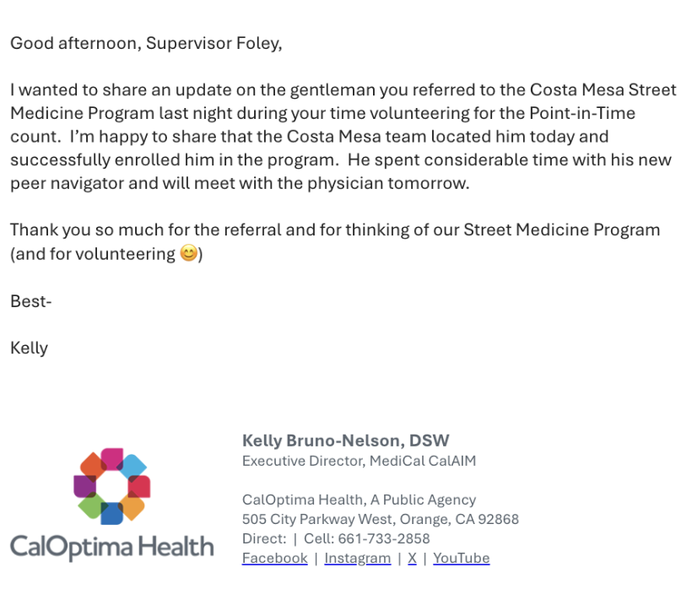Viewport: 692px width, 616px height.
Task: Click the colorful CalOptima logo emblem
Action: (x=112, y=485)
